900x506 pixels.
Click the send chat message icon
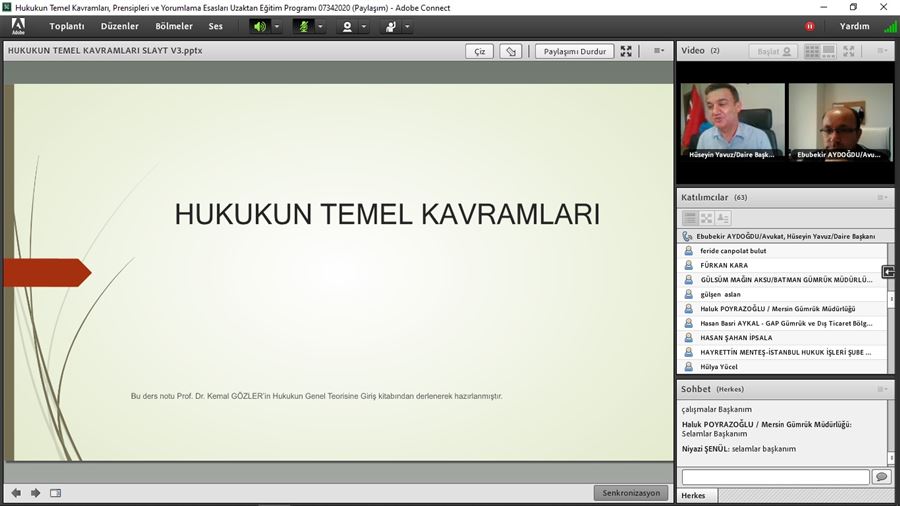click(881, 477)
